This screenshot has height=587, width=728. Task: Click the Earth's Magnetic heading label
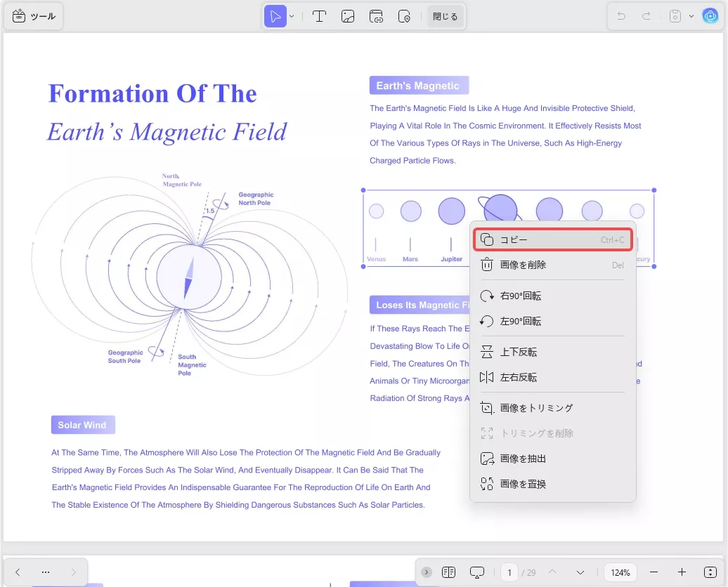tap(419, 86)
